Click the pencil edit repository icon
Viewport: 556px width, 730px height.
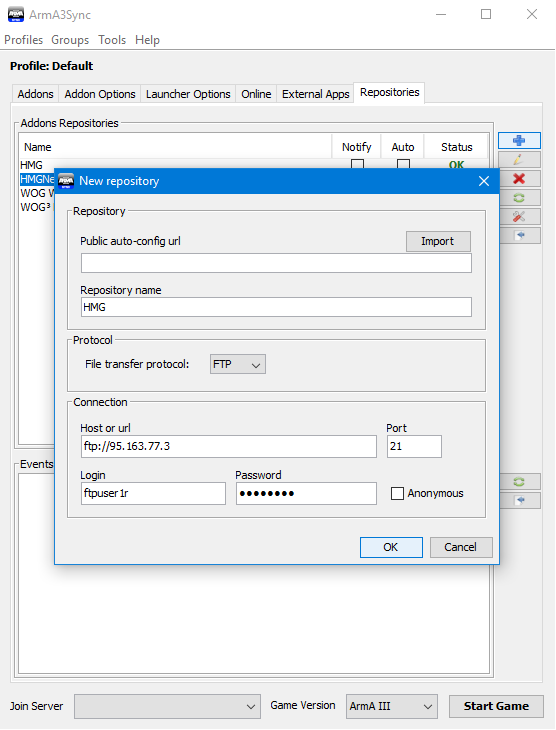coord(519,160)
